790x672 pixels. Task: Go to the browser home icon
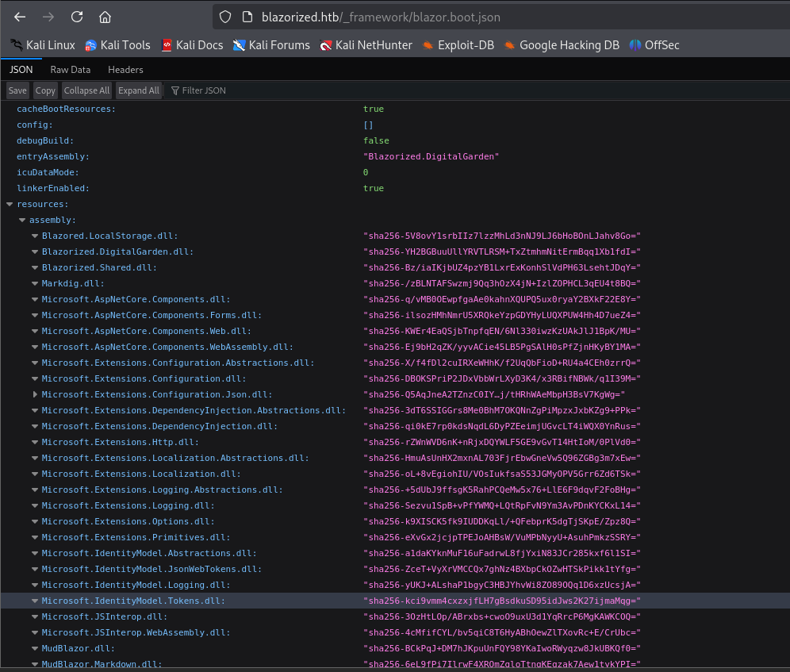click(x=105, y=17)
